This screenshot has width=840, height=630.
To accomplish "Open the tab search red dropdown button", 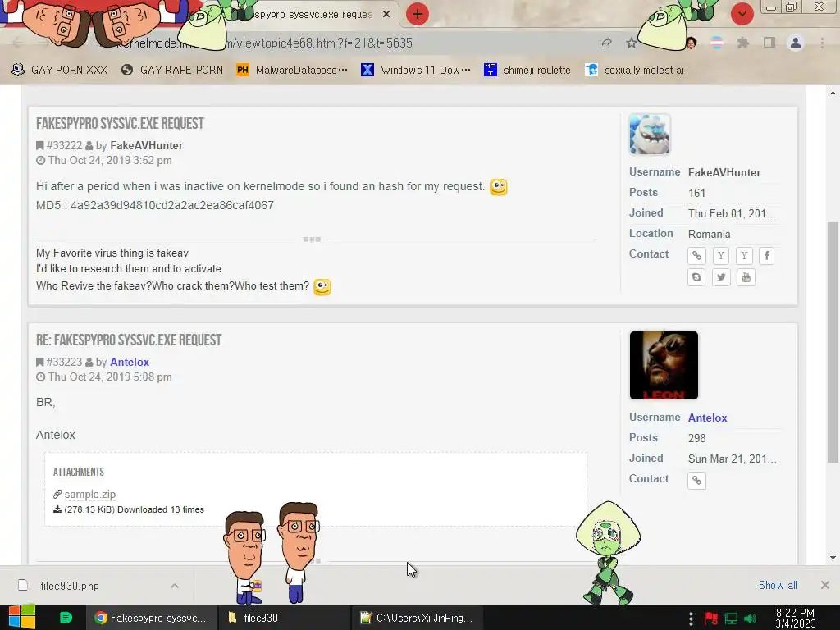I will 742,14.
